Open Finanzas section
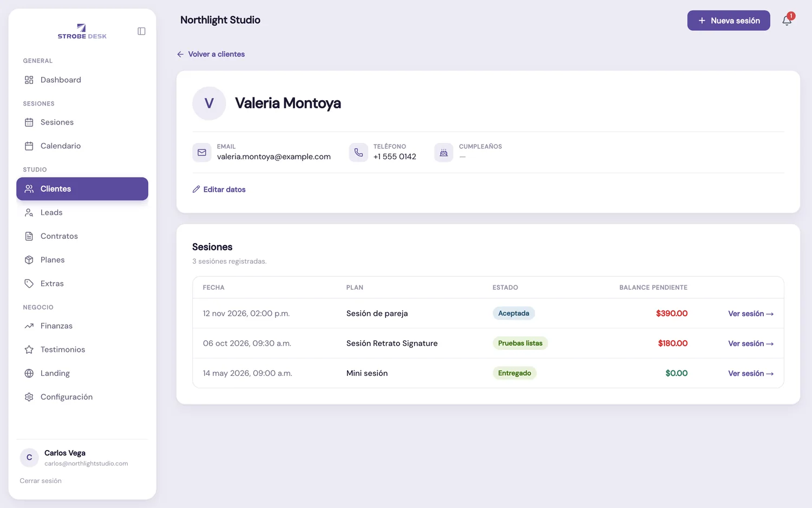 coord(82,326)
